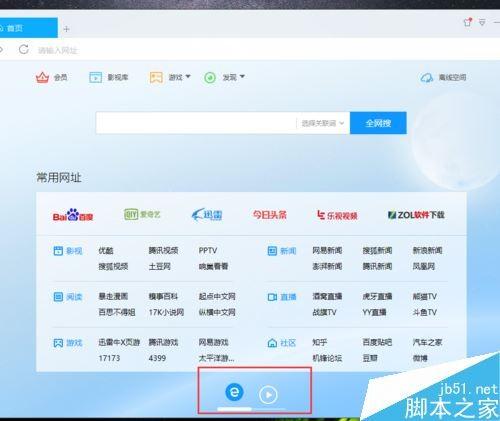
Task: Open the 优酷 link
Action: coord(106,251)
